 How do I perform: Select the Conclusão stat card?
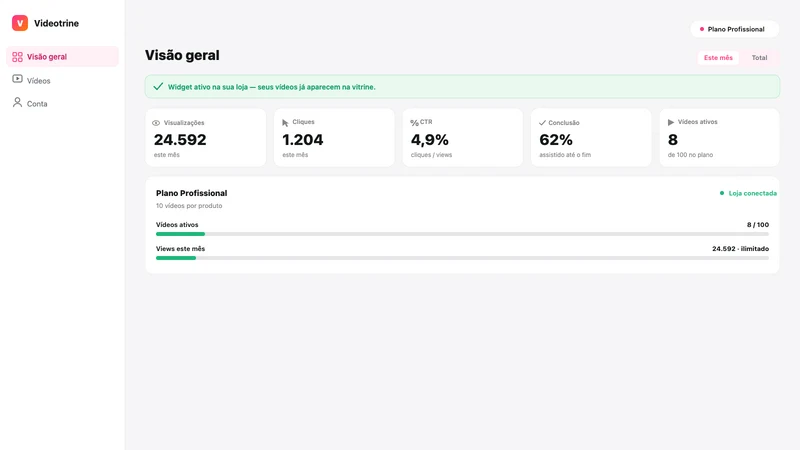pos(591,138)
